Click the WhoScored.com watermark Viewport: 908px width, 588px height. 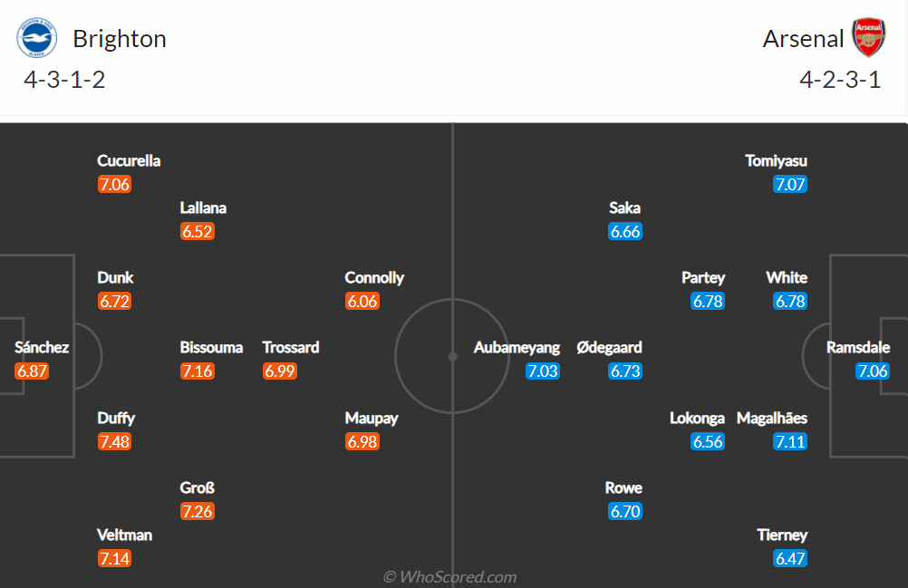[x=450, y=577]
